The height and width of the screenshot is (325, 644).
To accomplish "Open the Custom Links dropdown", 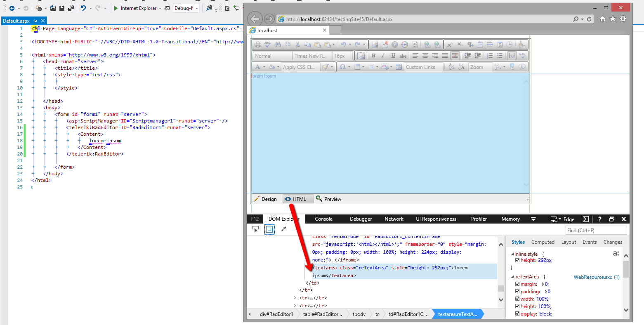I will (x=424, y=67).
